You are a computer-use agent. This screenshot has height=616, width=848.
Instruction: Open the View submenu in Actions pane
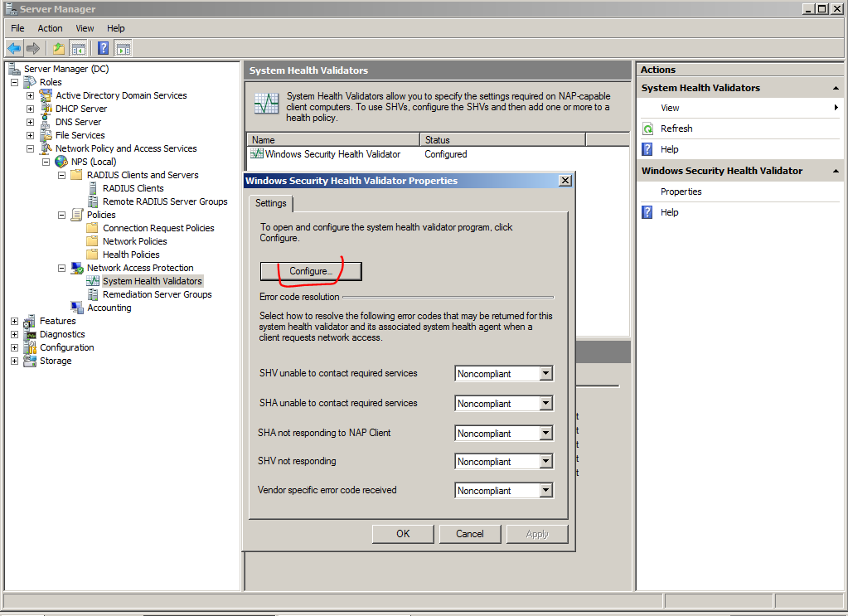739,108
